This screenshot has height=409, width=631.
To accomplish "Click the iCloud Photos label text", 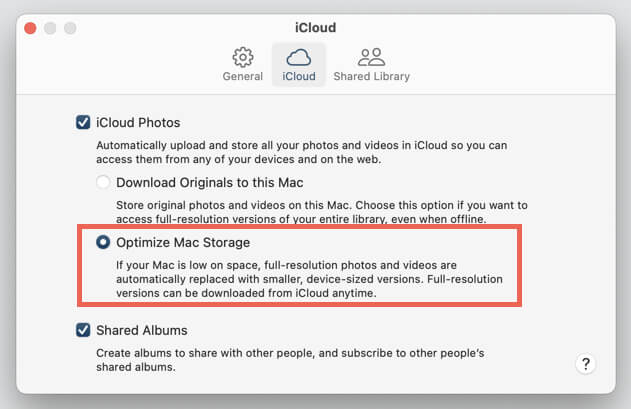I will pyautogui.click(x=138, y=122).
